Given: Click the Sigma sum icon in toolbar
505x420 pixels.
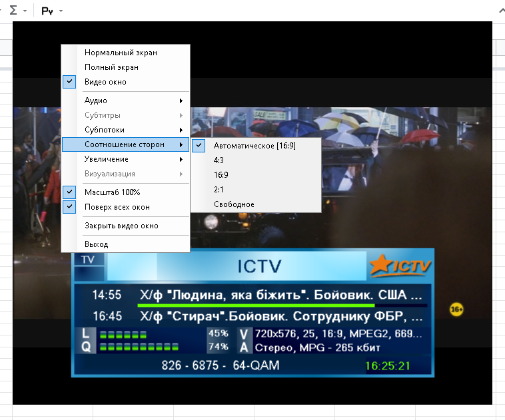Looking at the screenshot, I should 13,11.
